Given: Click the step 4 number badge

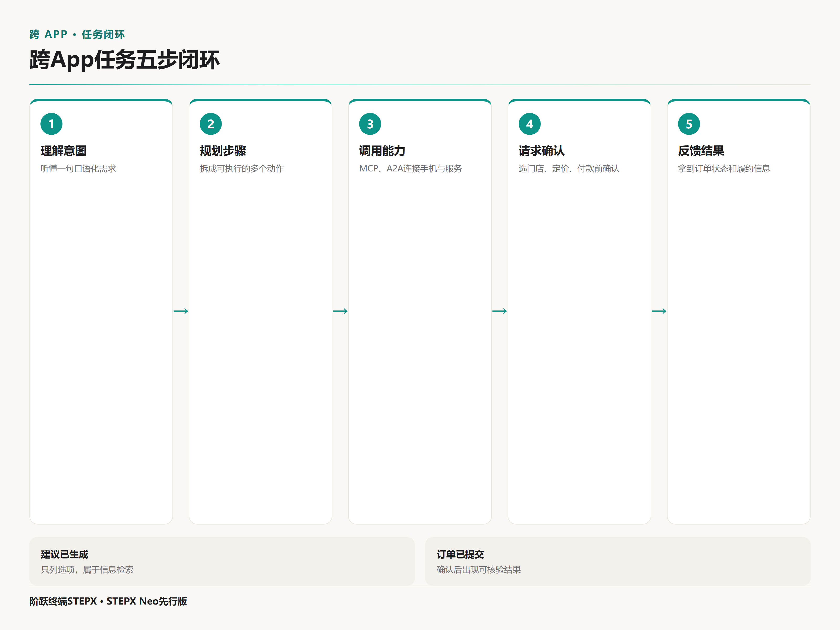Looking at the screenshot, I should [529, 124].
